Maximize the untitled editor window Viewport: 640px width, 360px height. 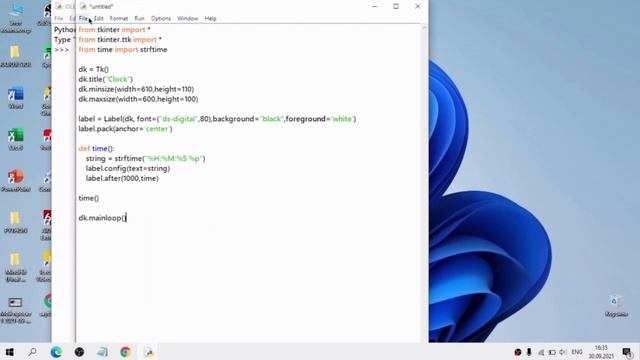[396, 6]
